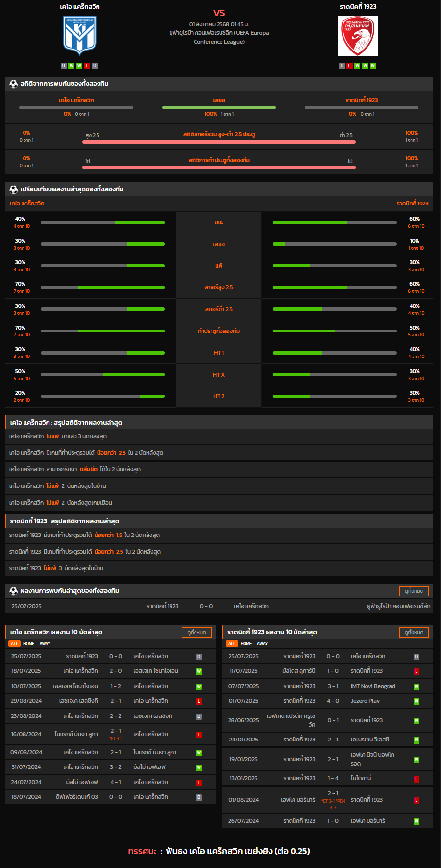Screen dimensions: 441x868
Task: Click the สกอร์สูง 2.5 comparison label
Action: pos(219,287)
